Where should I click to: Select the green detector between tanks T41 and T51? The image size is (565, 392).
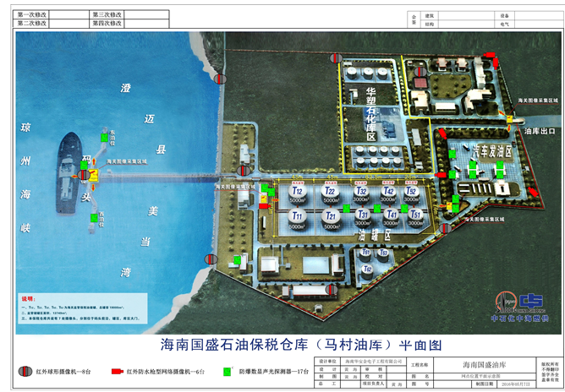coord(404,208)
